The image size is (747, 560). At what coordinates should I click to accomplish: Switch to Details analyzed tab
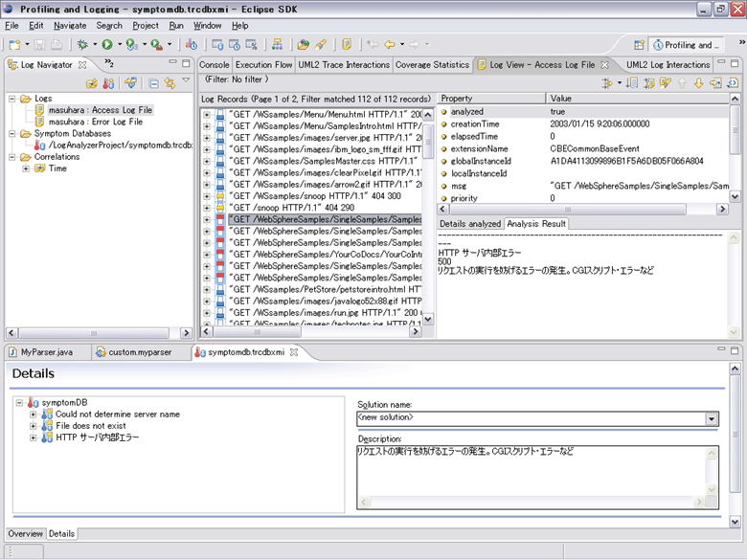point(470,224)
